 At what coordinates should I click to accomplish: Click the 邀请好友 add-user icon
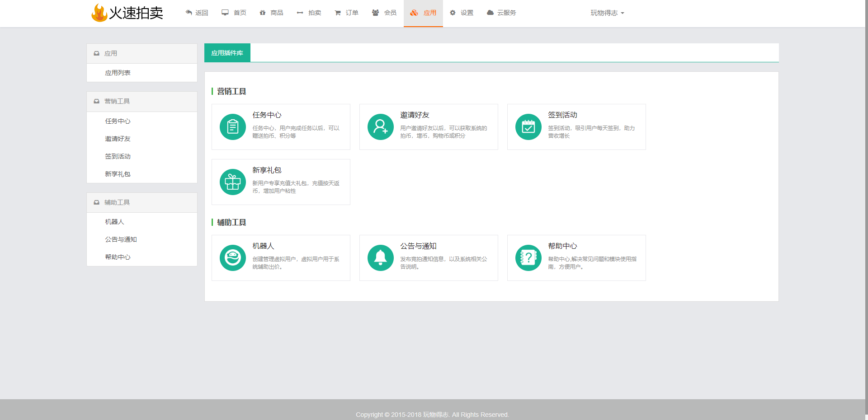[x=381, y=127]
